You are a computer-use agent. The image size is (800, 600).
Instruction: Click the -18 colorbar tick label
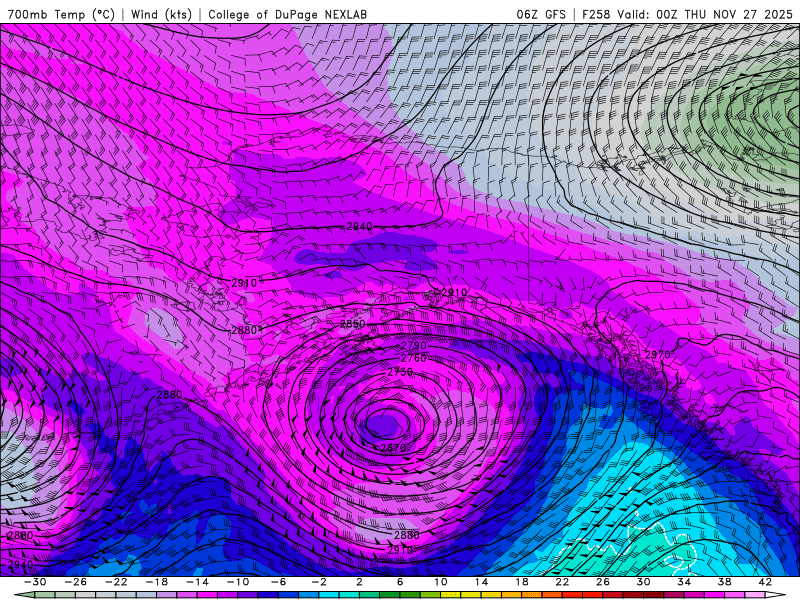pyautogui.click(x=157, y=582)
